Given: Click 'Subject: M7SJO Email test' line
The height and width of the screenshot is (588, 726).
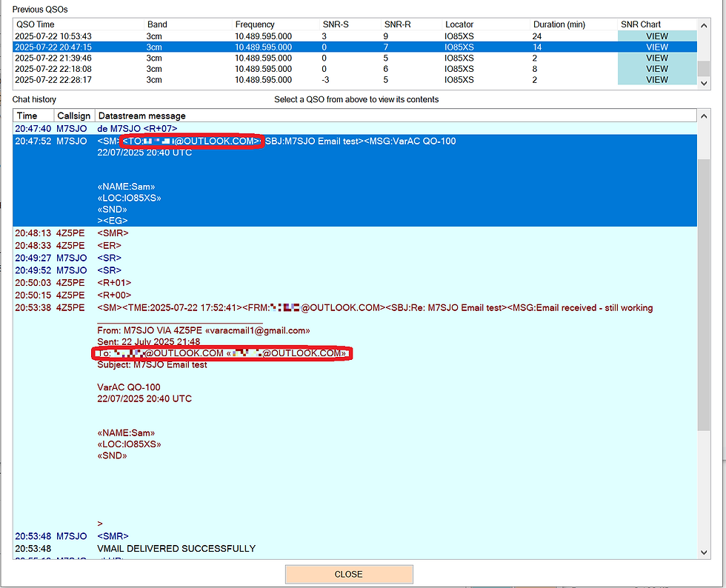Looking at the screenshot, I should point(152,365).
